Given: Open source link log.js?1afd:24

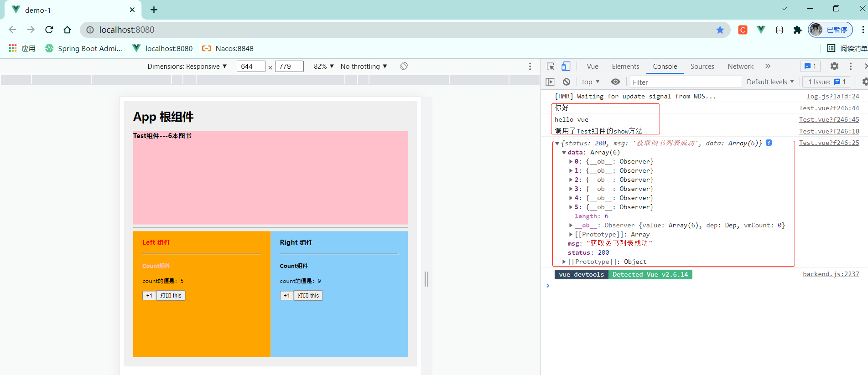Looking at the screenshot, I should click(x=833, y=96).
